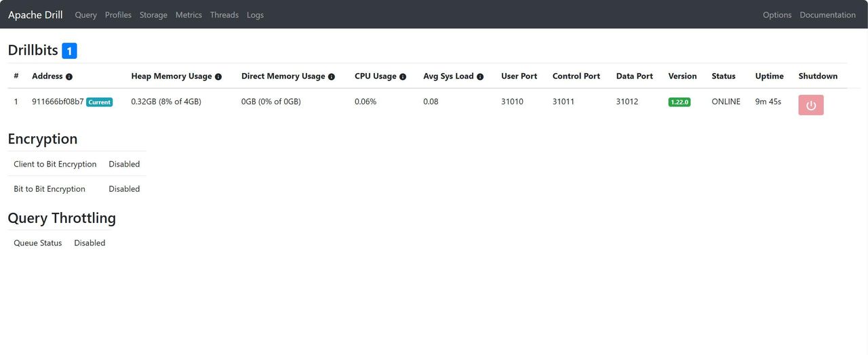Click the User Port column header
This screenshot has width=868, height=355.
click(x=519, y=76)
